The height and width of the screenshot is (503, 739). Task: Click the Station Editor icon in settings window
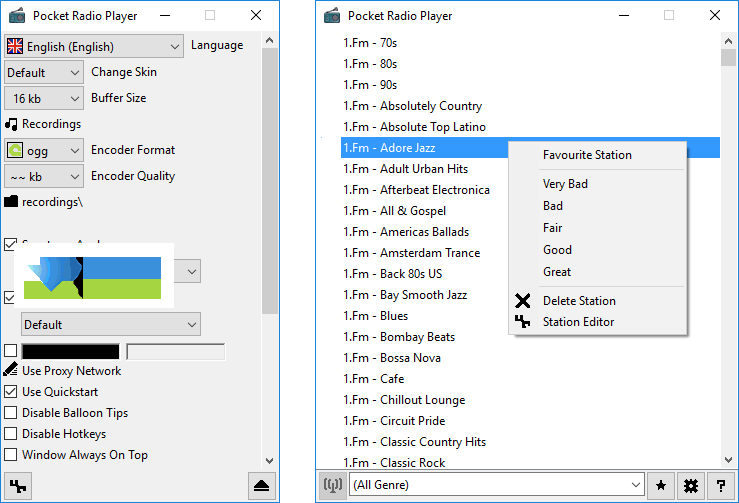point(18,486)
